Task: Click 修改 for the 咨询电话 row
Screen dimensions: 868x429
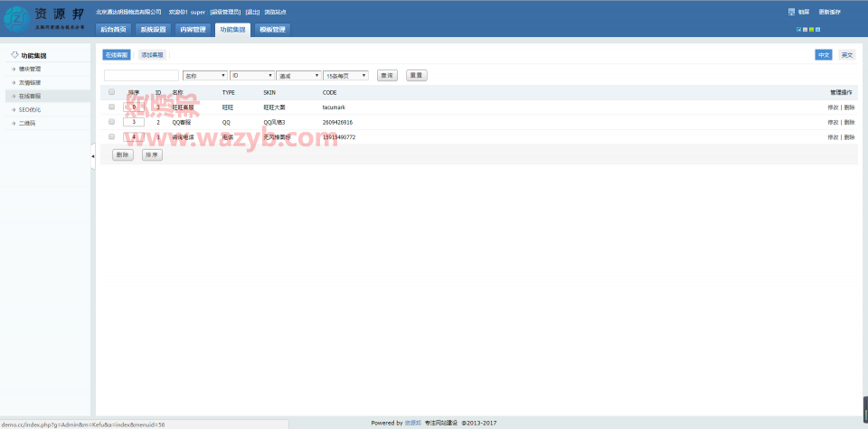Action: tap(833, 137)
